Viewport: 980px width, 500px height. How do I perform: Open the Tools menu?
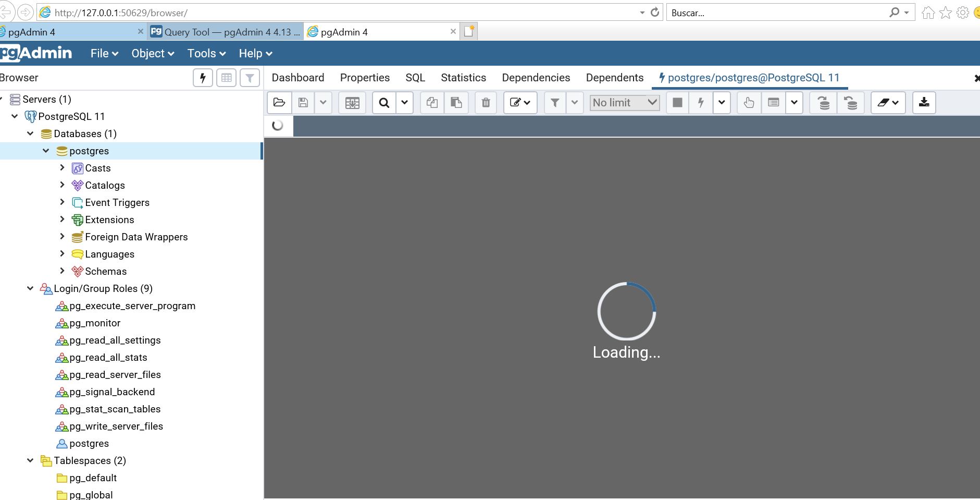(x=206, y=53)
